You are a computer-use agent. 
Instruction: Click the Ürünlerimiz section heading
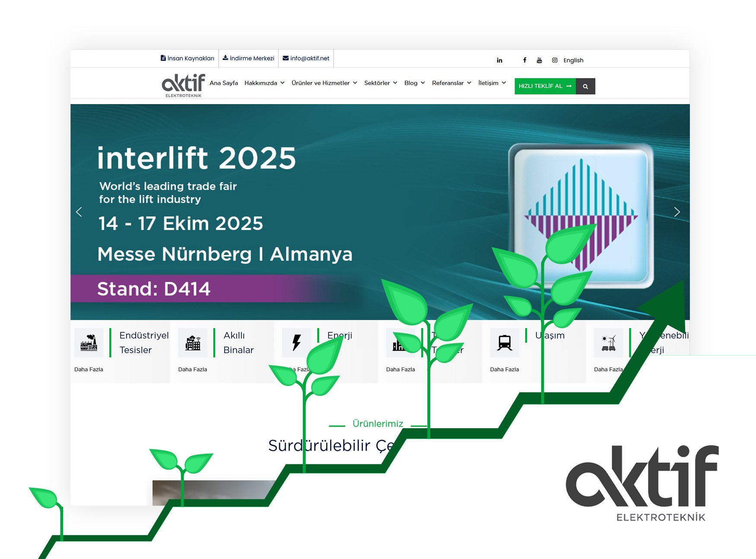pos(378,424)
